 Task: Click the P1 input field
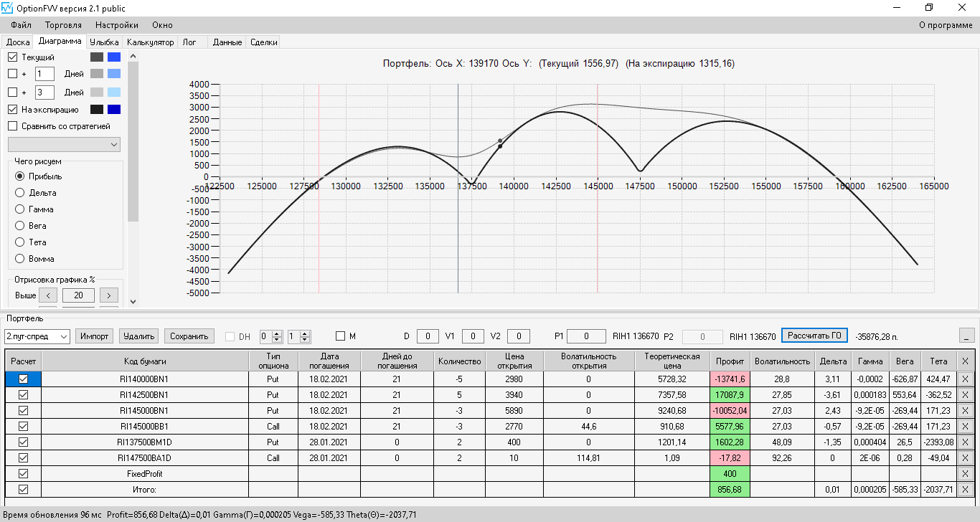pyautogui.click(x=585, y=336)
